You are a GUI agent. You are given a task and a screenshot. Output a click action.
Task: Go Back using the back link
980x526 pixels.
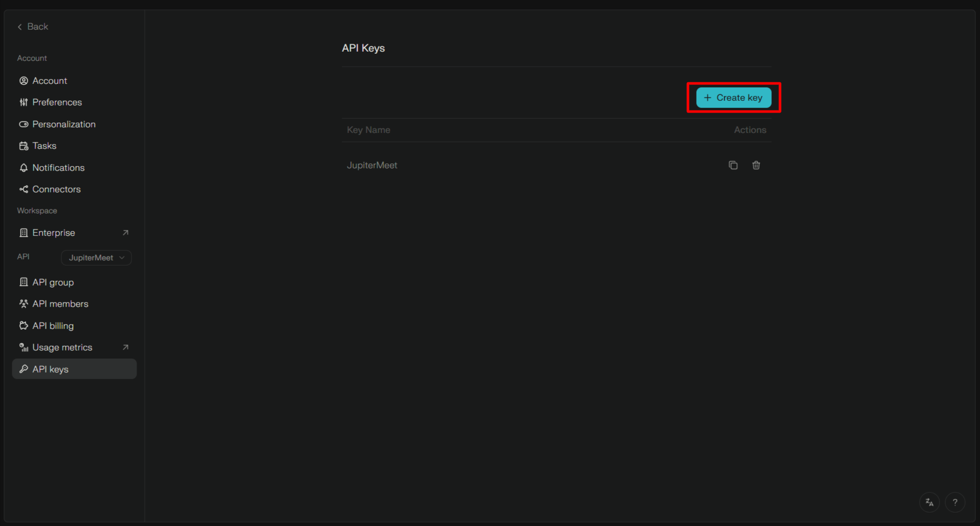point(32,26)
